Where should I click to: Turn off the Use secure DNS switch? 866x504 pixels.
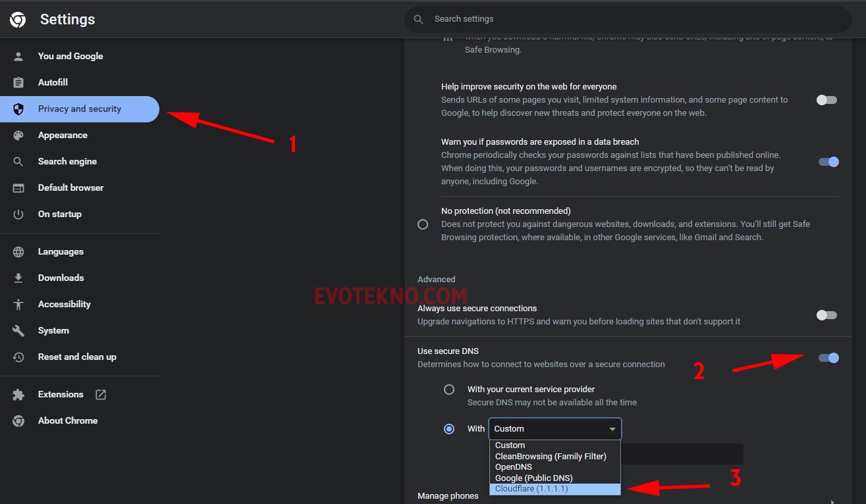pos(828,358)
